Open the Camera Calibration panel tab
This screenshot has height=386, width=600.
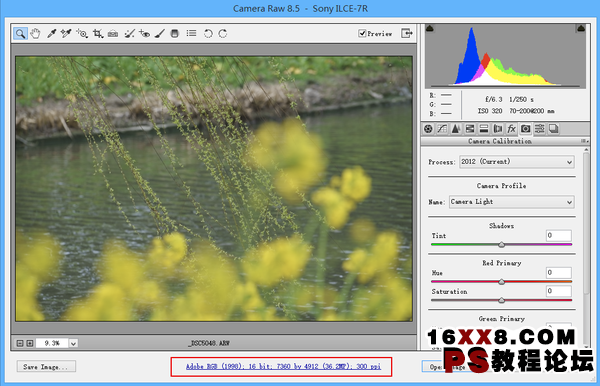(525, 129)
